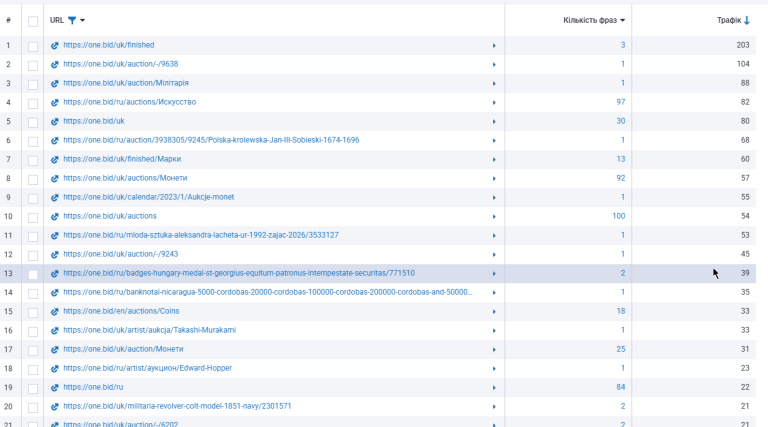Sort by Трафік using the down arrow
Image resolution: width=768 pixels, height=427 pixels.
pos(747,20)
